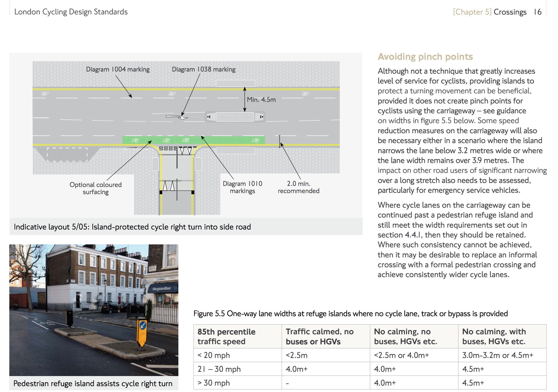
Task: Click the central refuge island in the diagram
Action: 235,117
